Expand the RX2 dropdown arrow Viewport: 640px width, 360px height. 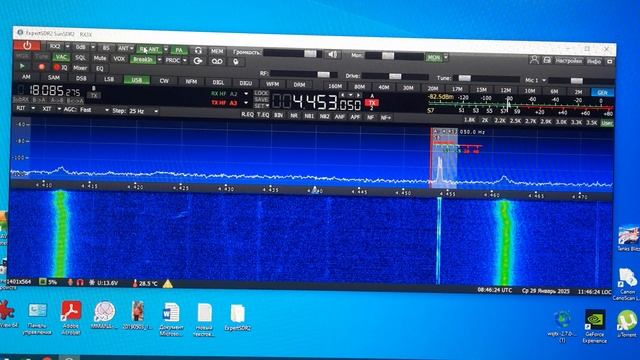tap(67, 47)
